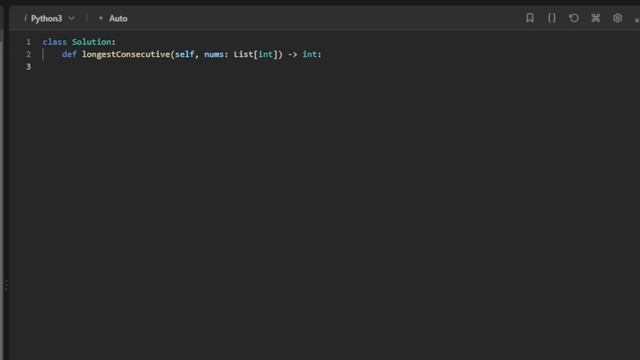The height and width of the screenshot is (360, 640).
Task: Click line number 2 in gutter
Action: click(28, 54)
